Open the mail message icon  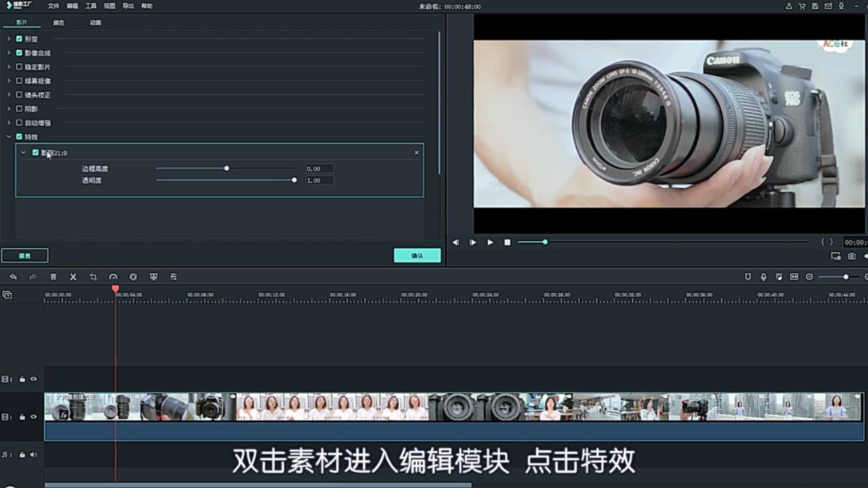[x=828, y=6]
